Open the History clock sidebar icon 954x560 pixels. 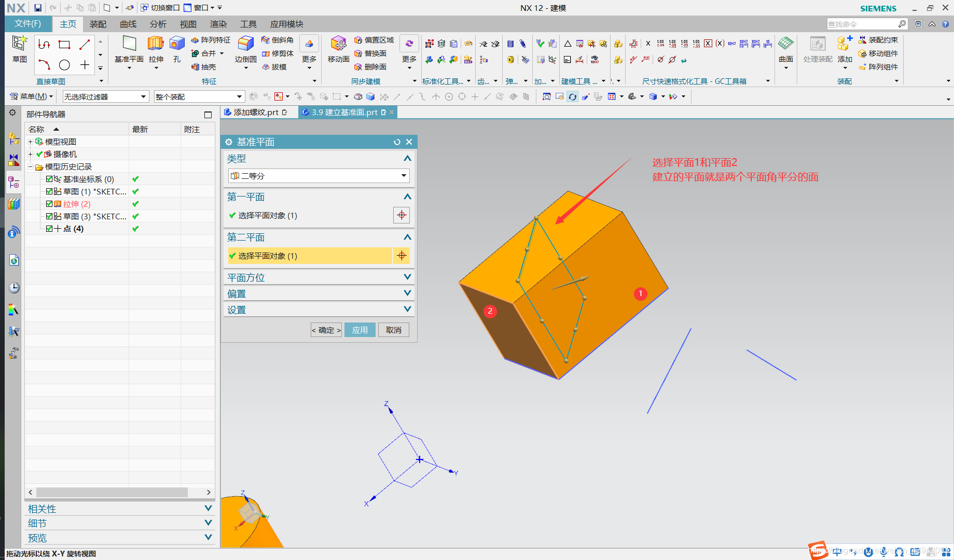tap(14, 287)
